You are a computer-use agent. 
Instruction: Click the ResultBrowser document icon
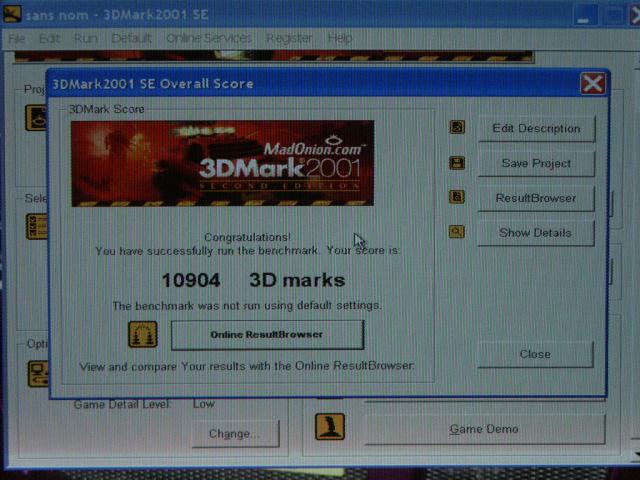[457, 197]
